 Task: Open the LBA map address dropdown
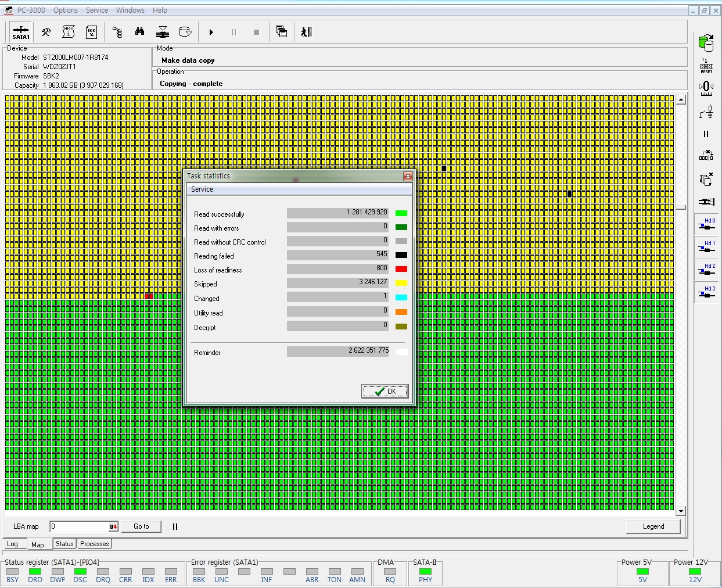113,527
